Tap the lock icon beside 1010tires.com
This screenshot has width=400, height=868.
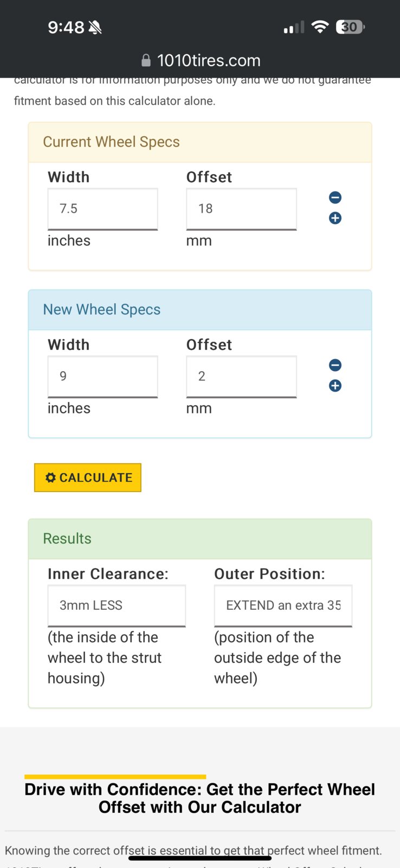pyautogui.click(x=146, y=60)
